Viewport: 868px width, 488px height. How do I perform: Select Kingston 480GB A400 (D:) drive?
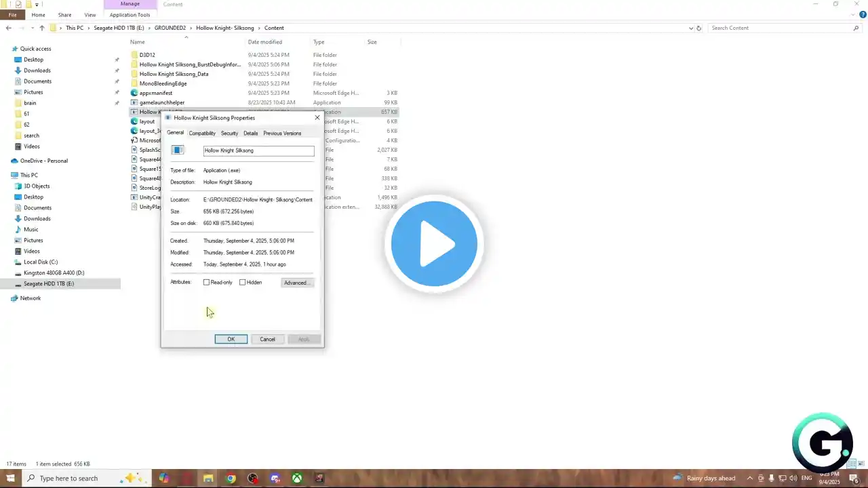[x=54, y=272]
